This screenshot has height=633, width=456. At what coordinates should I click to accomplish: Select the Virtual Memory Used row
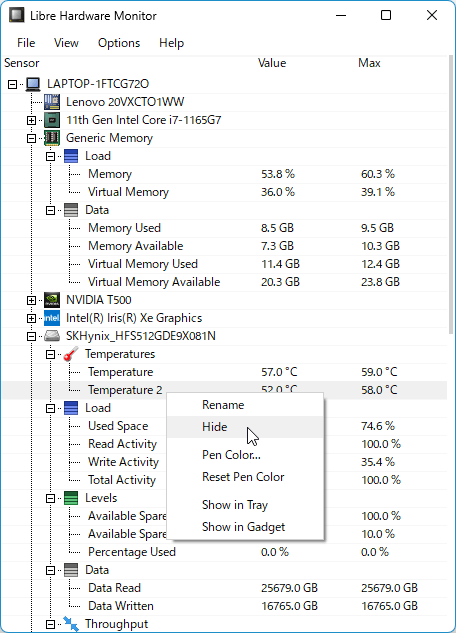(x=224, y=264)
